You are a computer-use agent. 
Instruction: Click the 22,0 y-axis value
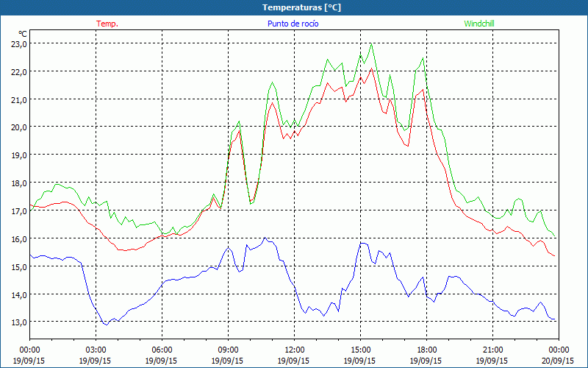[x=19, y=71]
